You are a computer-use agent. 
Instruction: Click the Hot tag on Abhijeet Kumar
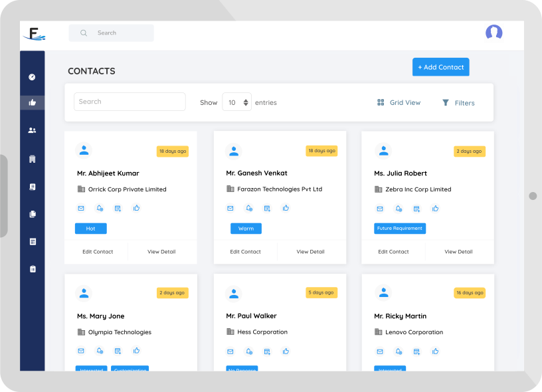[90, 229]
